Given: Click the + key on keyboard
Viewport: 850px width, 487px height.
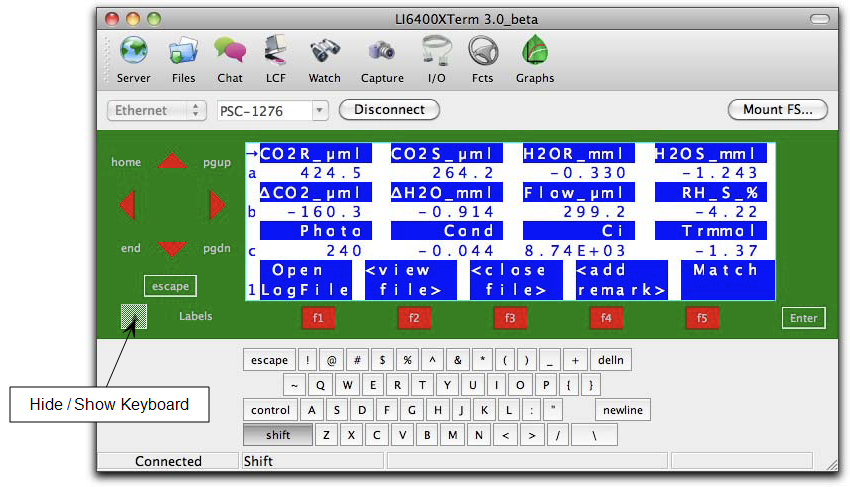Looking at the screenshot, I should [575, 360].
